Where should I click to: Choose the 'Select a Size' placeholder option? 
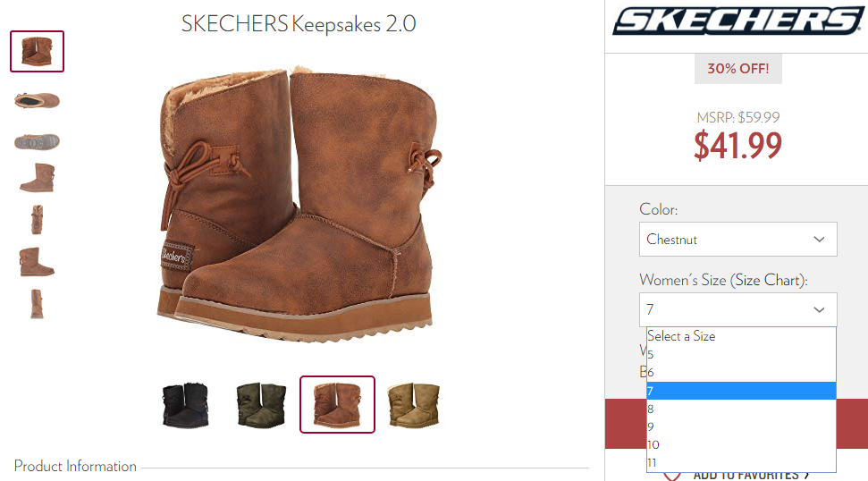pyautogui.click(x=741, y=336)
